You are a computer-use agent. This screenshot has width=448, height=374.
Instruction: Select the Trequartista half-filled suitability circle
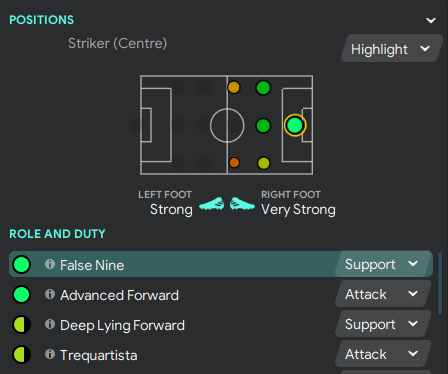(22, 355)
